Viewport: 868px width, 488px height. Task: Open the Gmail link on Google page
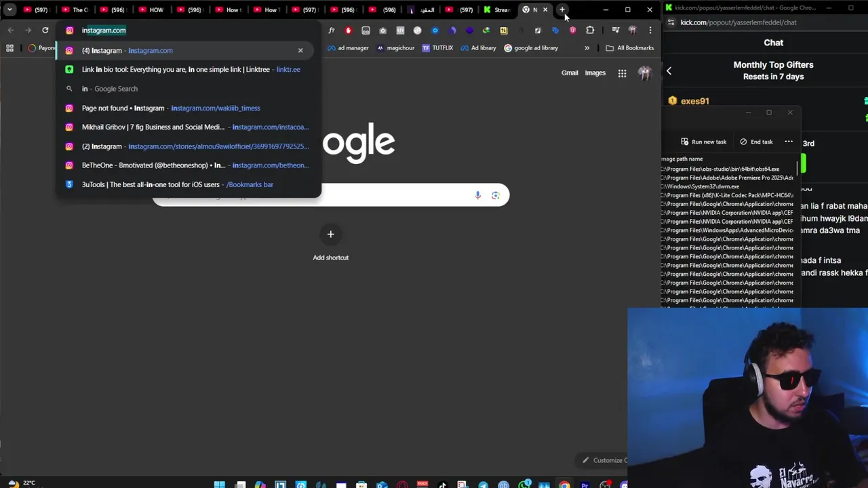point(570,73)
